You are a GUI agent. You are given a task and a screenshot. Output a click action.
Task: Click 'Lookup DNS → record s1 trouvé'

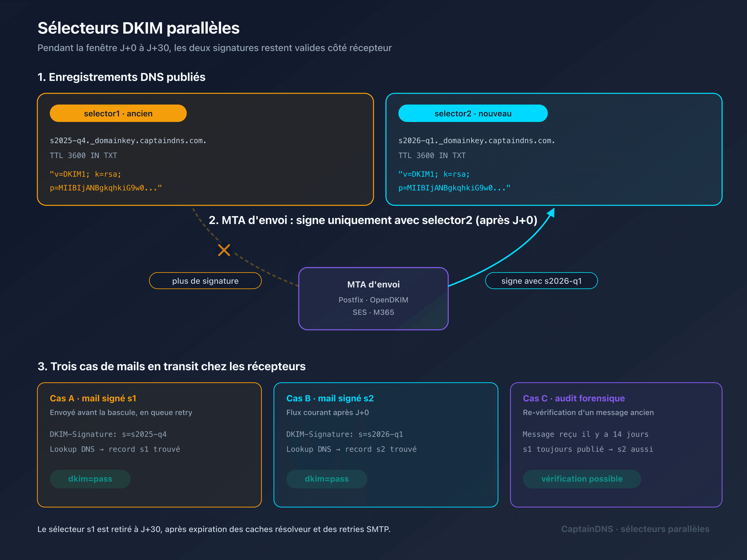(115, 449)
